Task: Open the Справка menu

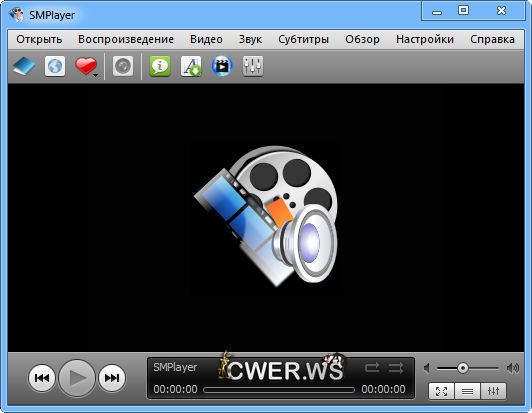Action: point(492,39)
